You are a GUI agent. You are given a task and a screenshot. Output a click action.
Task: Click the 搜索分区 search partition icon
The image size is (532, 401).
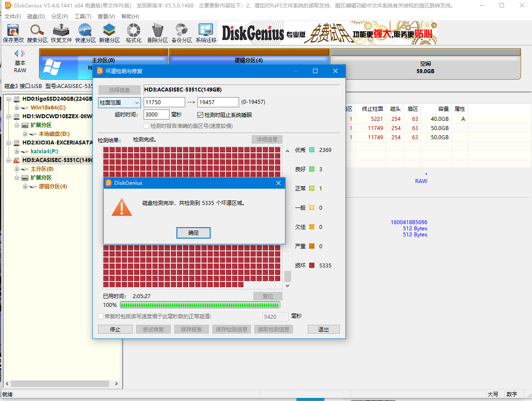[37, 33]
